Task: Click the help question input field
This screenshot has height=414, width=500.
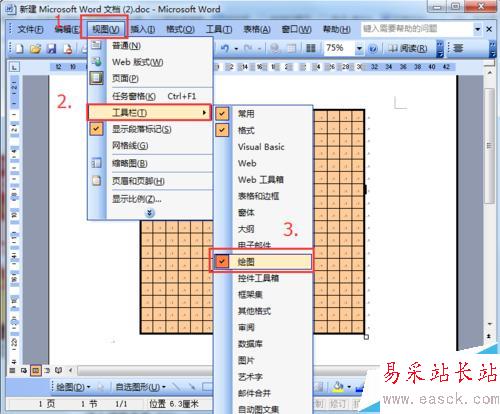Action: (417, 29)
